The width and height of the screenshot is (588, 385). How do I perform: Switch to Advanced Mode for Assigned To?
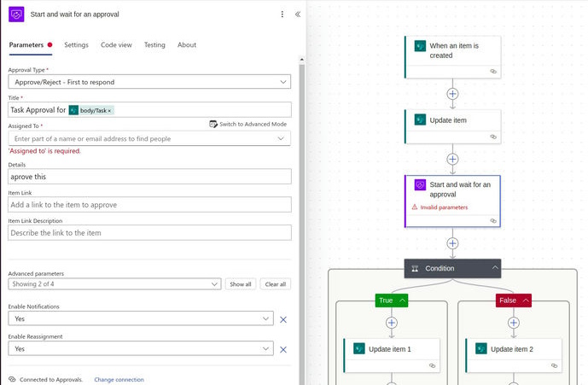coord(248,125)
